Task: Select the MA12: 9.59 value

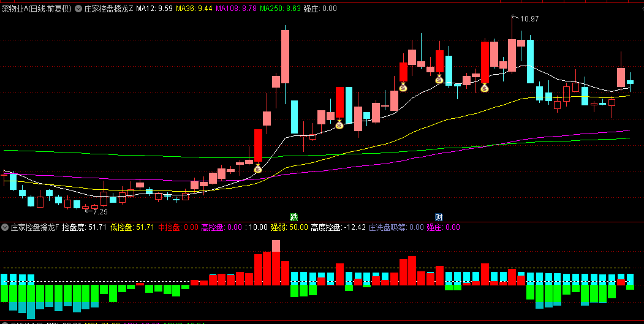Action: pos(154,8)
